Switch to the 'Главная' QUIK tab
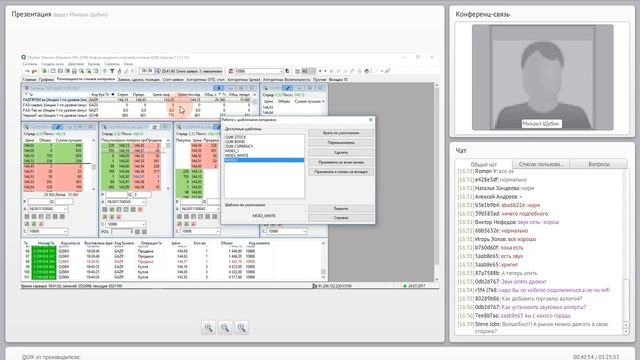Viewport: 640px width, 360px height. (x=29, y=80)
